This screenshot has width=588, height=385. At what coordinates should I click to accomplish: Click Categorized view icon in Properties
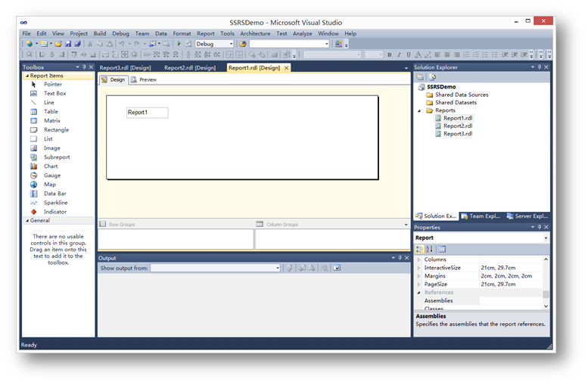420,250
